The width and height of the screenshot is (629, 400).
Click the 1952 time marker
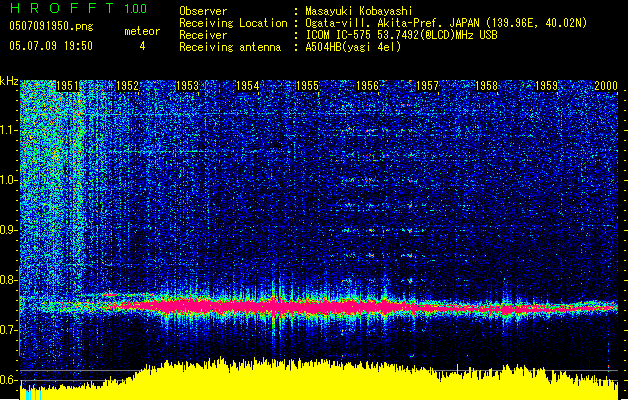pos(127,86)
